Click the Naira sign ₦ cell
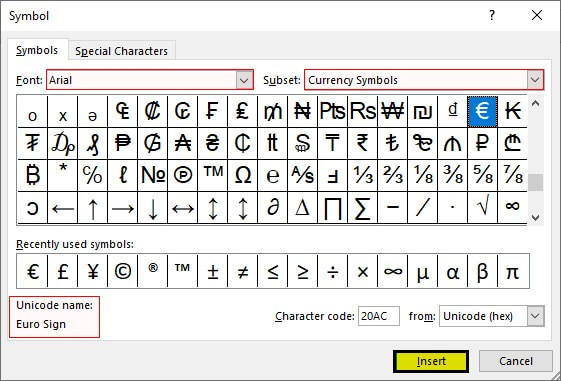The width and height of the screenshot is (561, 381). click(x=302, y=111)
